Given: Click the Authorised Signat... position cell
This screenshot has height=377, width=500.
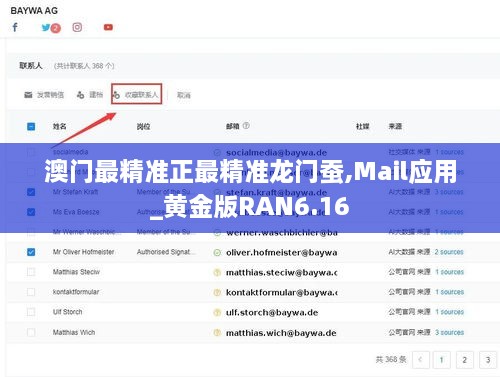Looking at the screenshot, I should coord(166,252).
